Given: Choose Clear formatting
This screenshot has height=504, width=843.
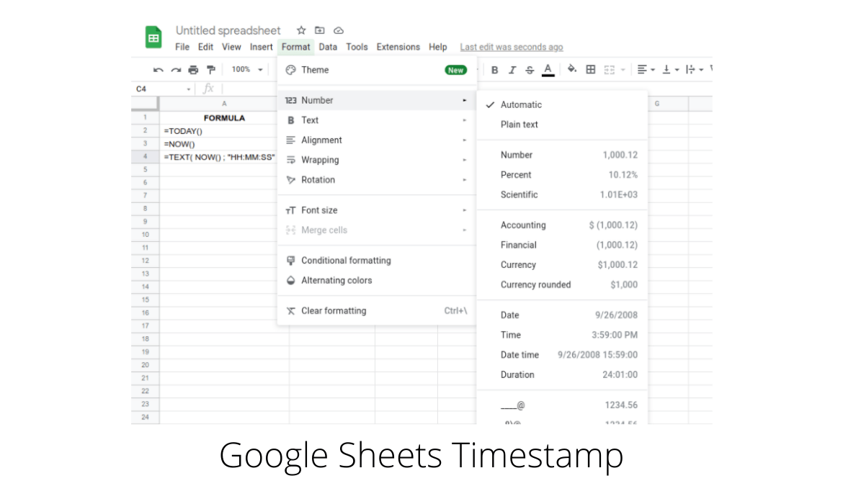Looking at the screenshot, I should click(x=377, y=310).
